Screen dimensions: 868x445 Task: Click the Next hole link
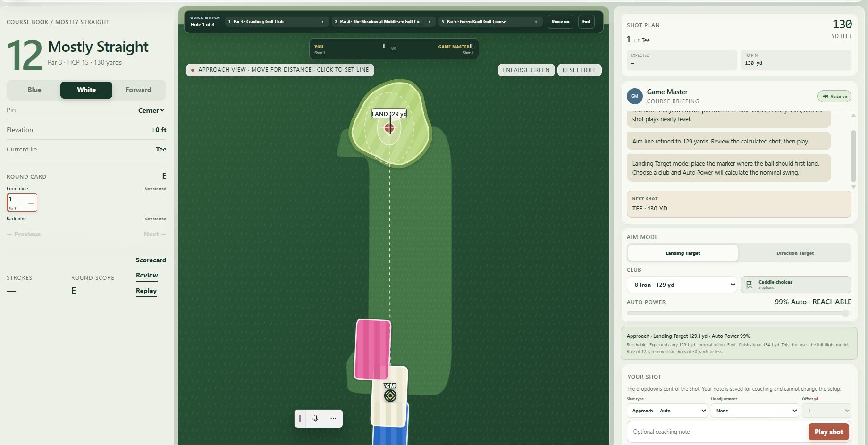click(x=155, y=234)
